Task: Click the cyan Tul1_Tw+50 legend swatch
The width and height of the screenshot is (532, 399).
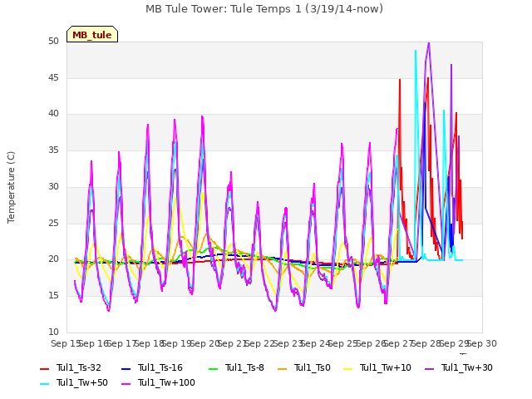Action: (x=45, y=384)
